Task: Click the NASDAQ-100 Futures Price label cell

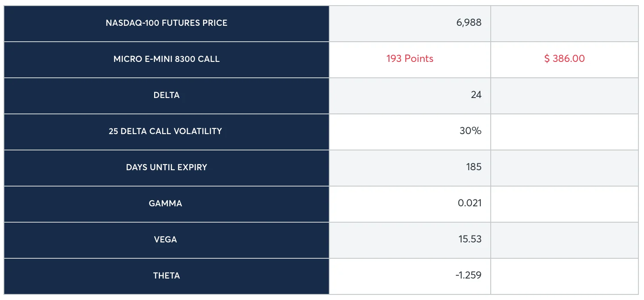Action: (x=167, y=23)
